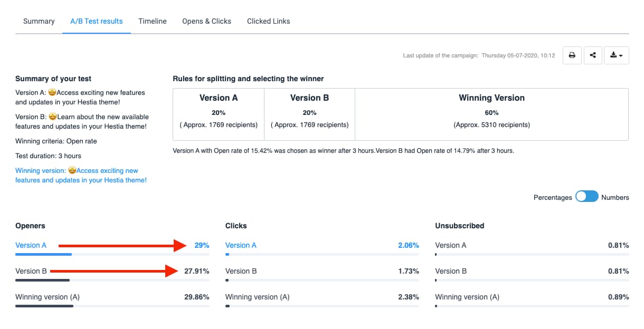Select the Version B column header
The image size is (644, 329).
[x=309, y=98]
